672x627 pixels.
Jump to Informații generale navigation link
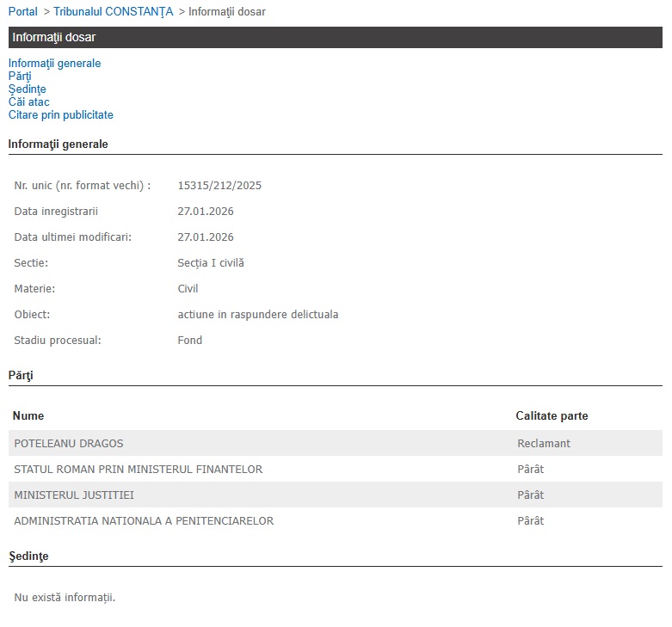click(54, 64)
